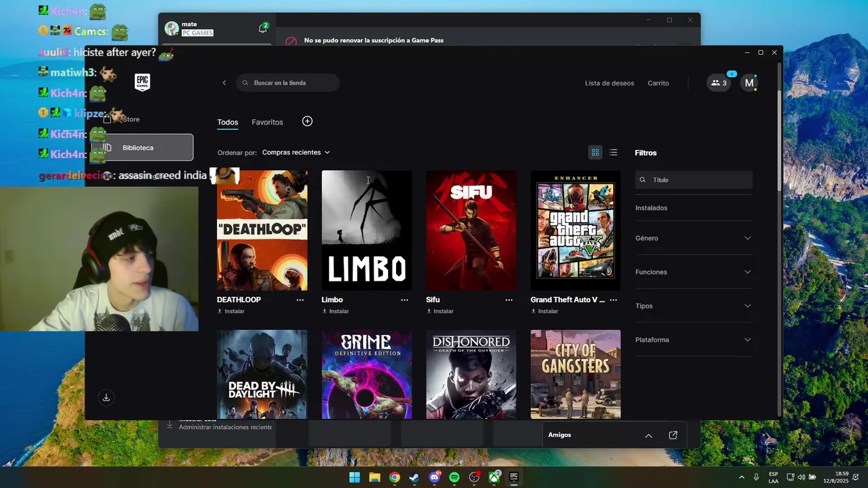Switch to list view
Screen dimensions: 868x488
tap(613, 152)
